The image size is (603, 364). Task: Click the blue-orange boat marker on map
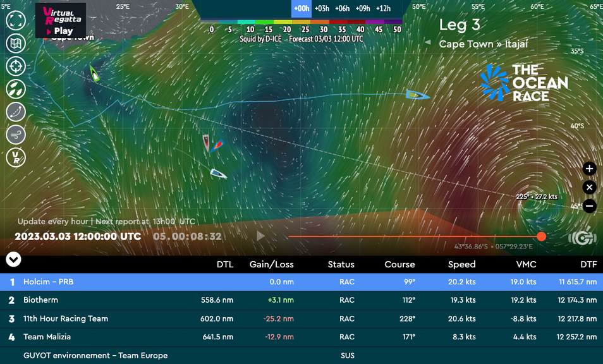217,145
